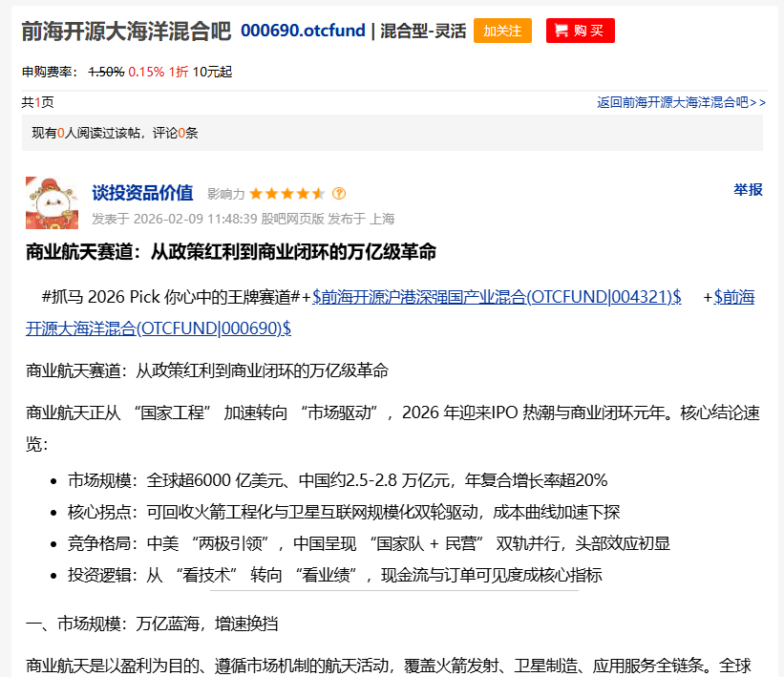
Task: Click the red 0.15% discounted fee
Action: click(x=146, y=72)
